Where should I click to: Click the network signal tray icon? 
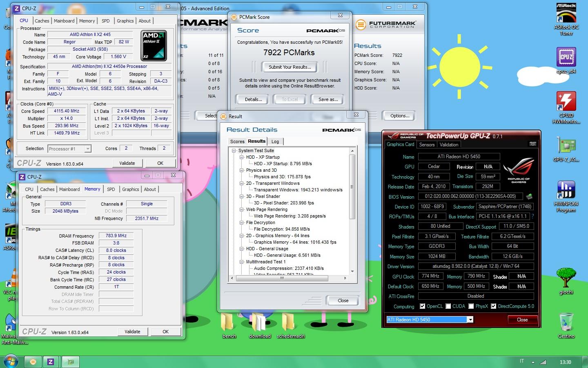tap(543, 362)
